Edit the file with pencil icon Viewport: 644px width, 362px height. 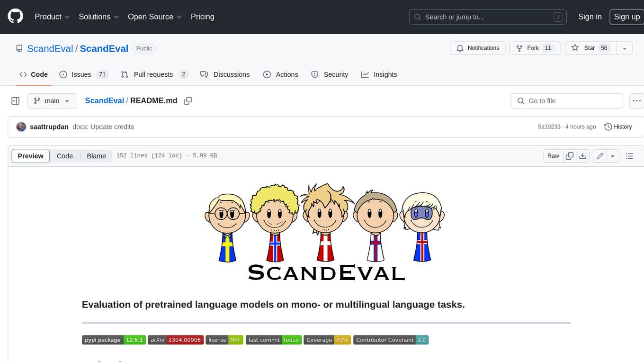(x=600, y=156)
